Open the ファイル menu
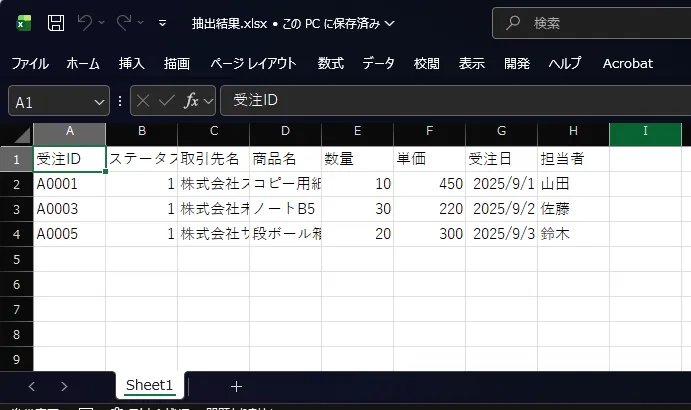This screenshot has width=691, height=410. pyautogui.click(x=29, y=63)
